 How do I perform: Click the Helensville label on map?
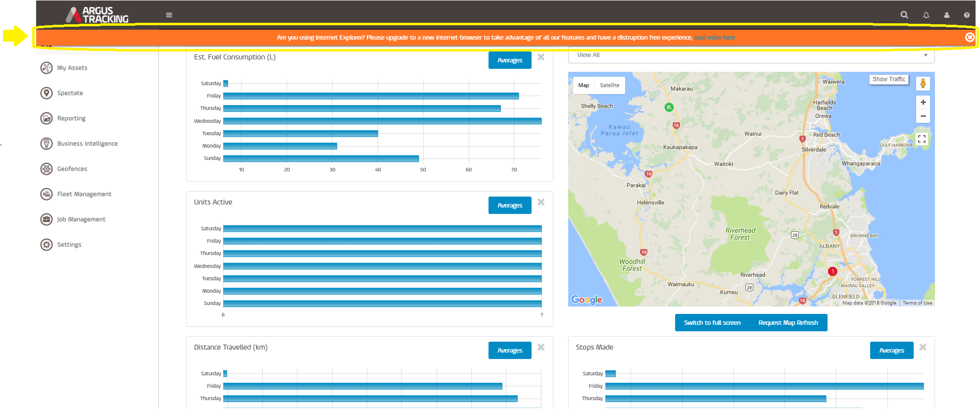click(x=650, y=203)
